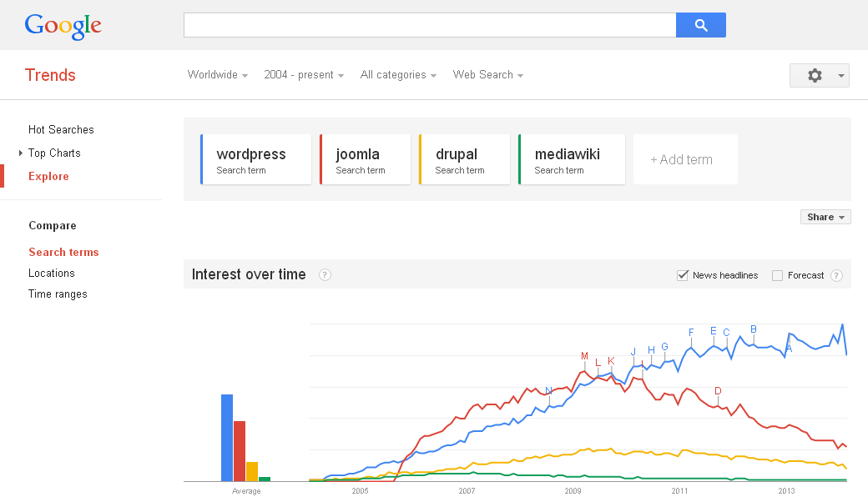
Task: Click into the Google search field
Action: (430, 25)
